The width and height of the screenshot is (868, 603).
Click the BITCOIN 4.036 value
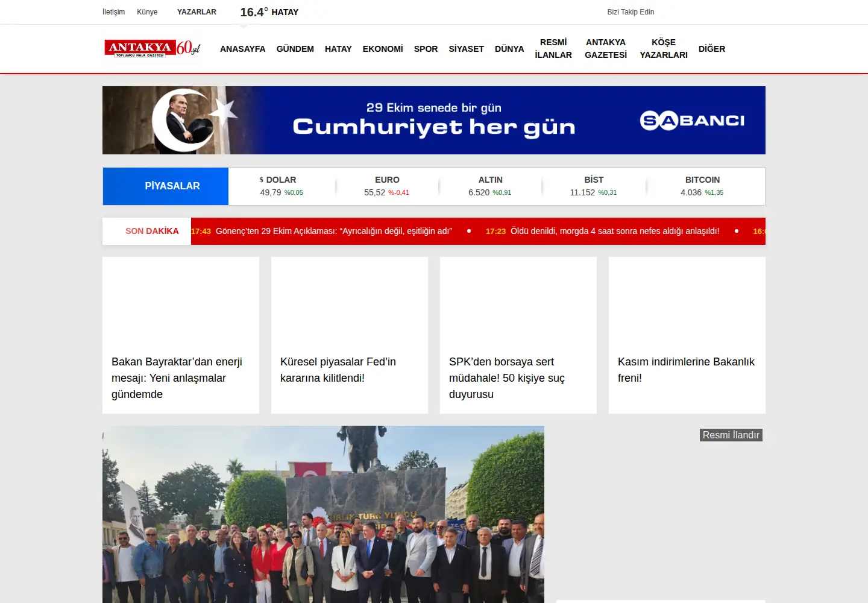coord(702,186)
